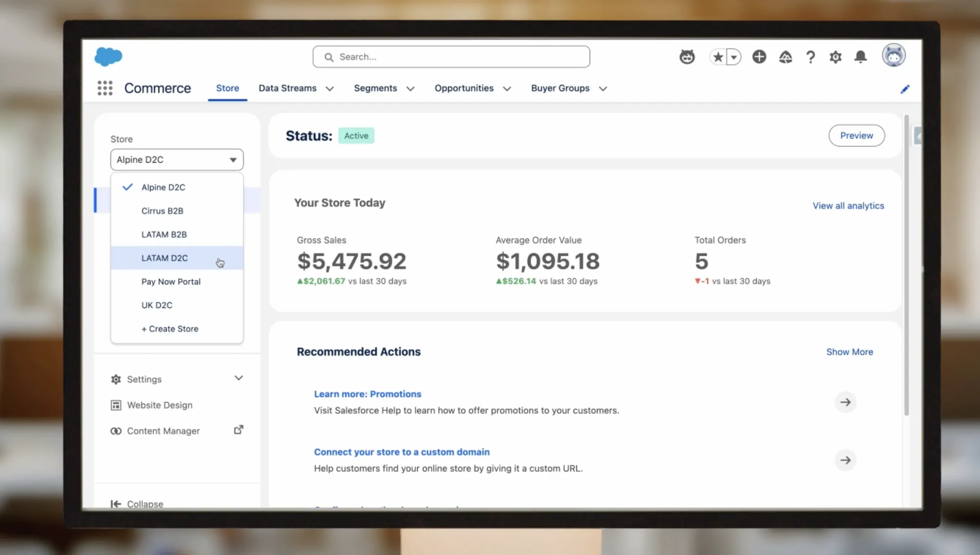The image size is (980, 555).
Task: Click the Average Order Value $1,095.18
Action: coord(548,261)
